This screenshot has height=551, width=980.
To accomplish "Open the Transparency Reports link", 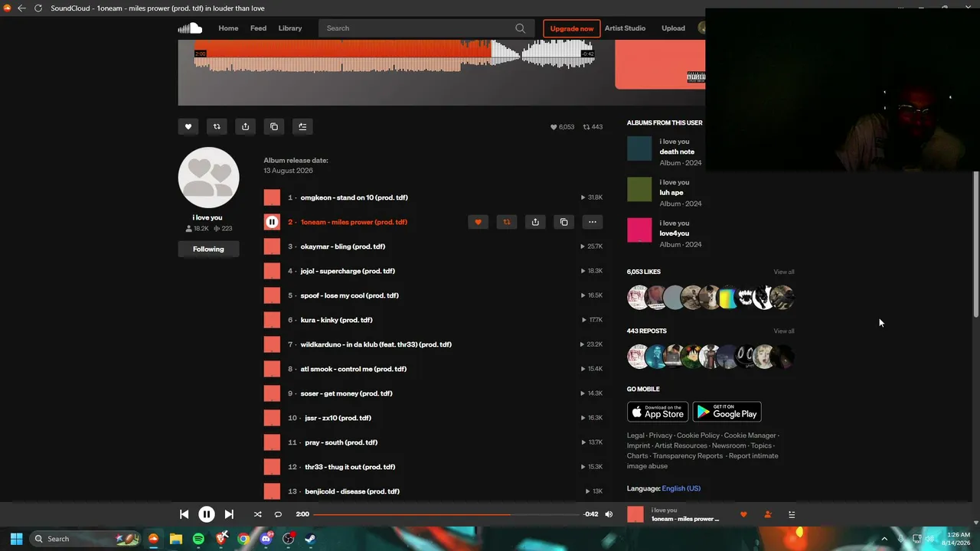I will tap(688, 456).
